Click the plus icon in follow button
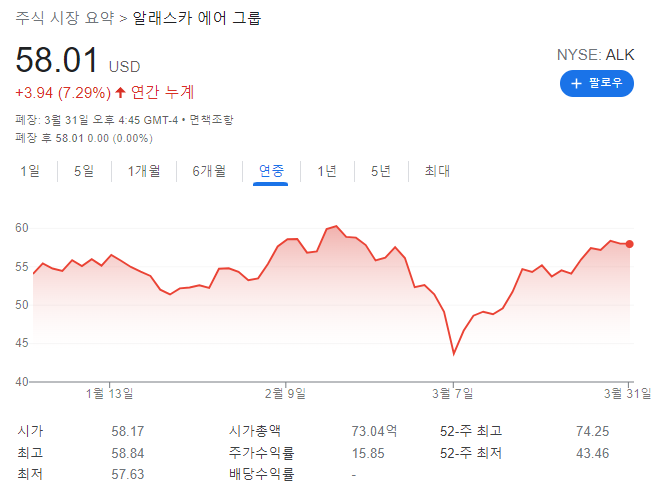668x486 pixels. pyautogui.click(x=576, y=83)
